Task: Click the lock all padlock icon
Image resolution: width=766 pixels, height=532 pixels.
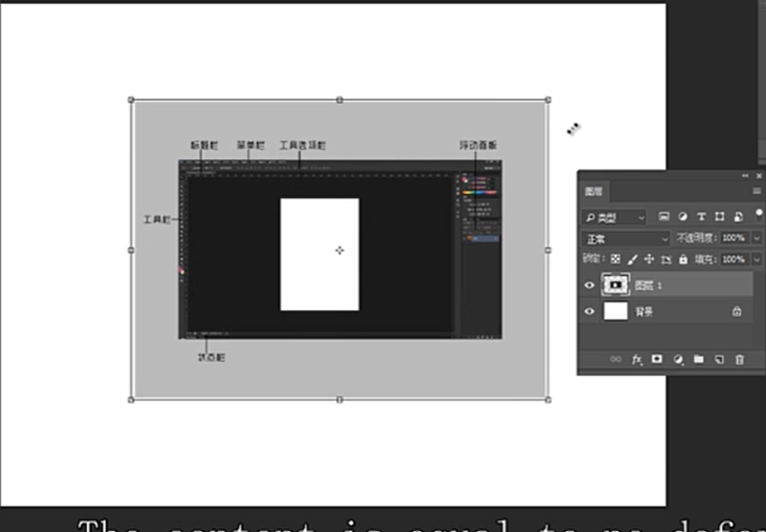Action: tap(684, 259)
